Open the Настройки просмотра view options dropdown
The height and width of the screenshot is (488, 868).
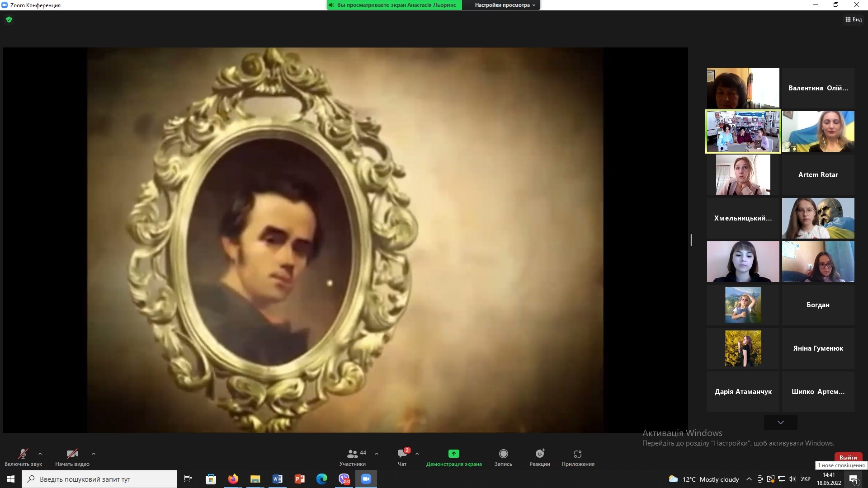pyautogui.click(x=505, y=5)
